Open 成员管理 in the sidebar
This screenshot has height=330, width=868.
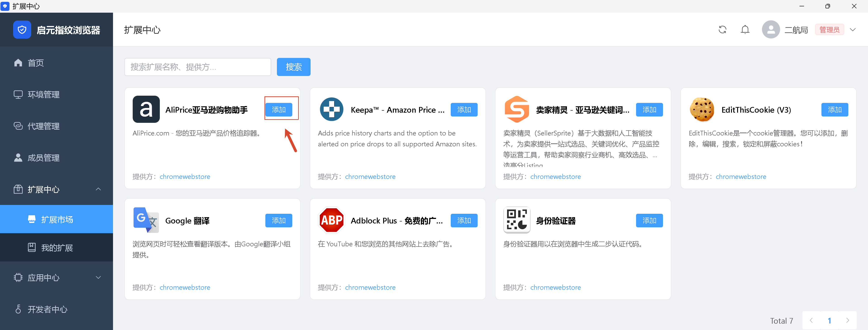coord(56,158)
